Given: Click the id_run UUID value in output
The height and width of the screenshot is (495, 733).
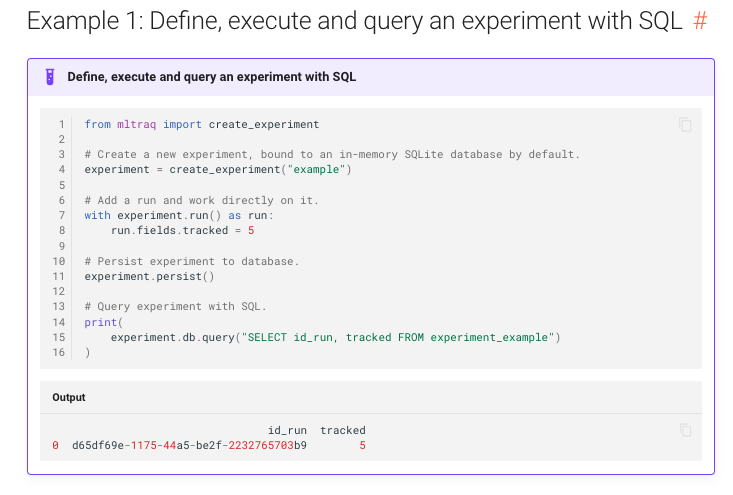Looking at the screenshot, I should coord(189,446).
